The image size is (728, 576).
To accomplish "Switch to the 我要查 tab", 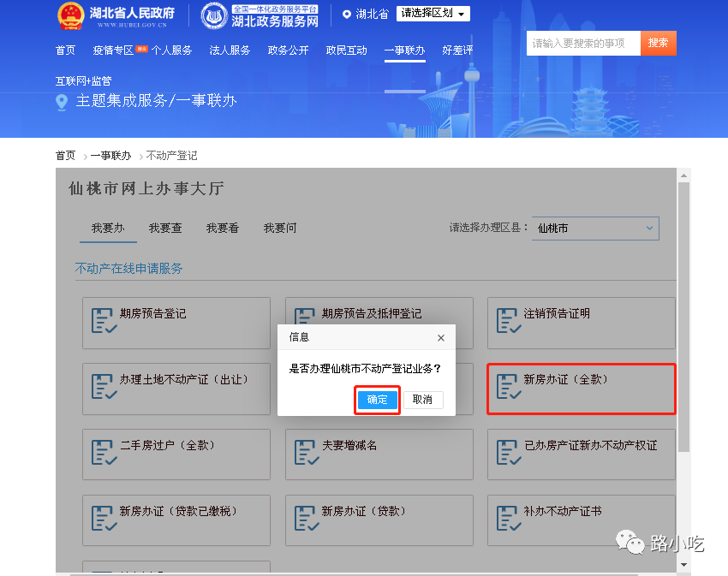I will click(165, 229).
